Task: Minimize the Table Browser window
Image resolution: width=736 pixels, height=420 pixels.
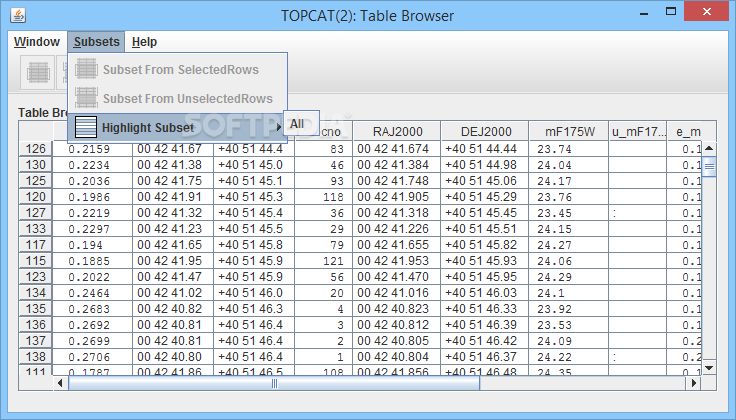Action: (x=644, y=13)
